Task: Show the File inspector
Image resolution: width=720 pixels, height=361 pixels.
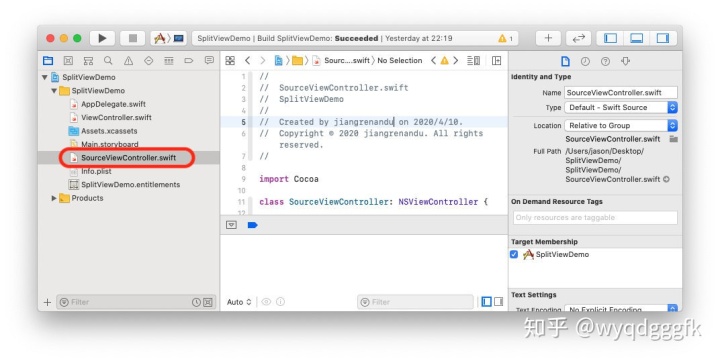Action: pyautogui.click(x=565, y=61)
